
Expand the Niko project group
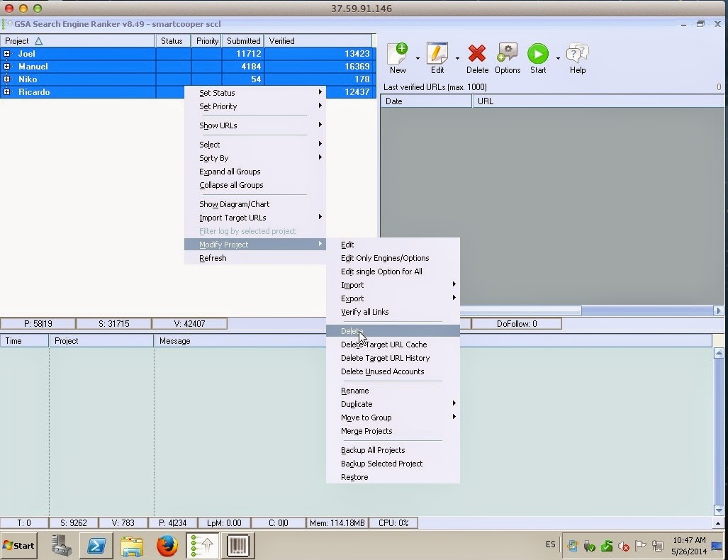[x=6, y=79]
